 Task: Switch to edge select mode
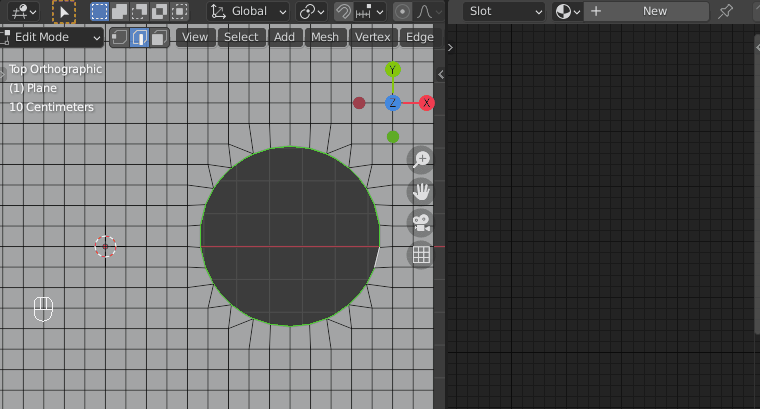click(139, 37)
